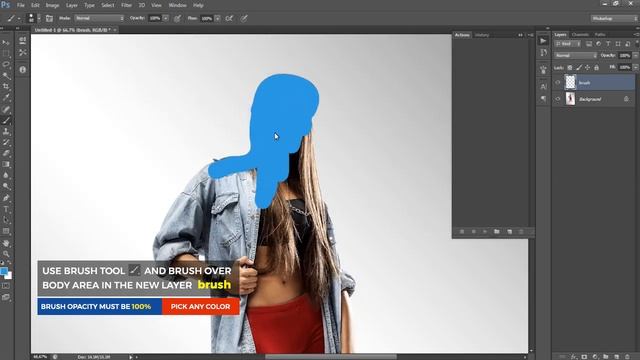
Task: Select the Eyedropper tool
Action: 6,98
